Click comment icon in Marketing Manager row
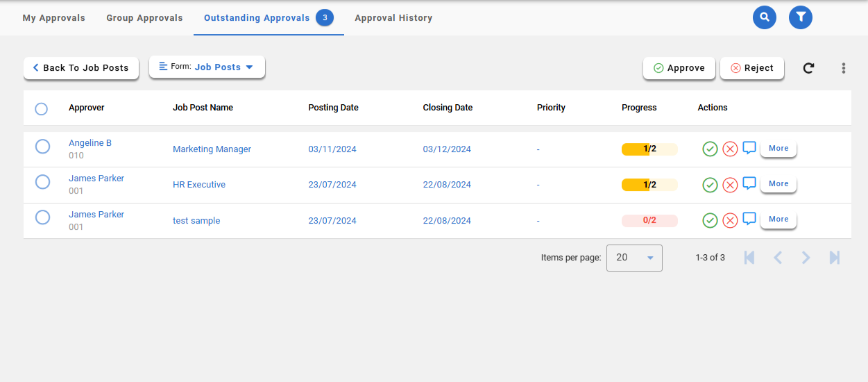The height and width of the screenshot is (382, 868). 749,148
